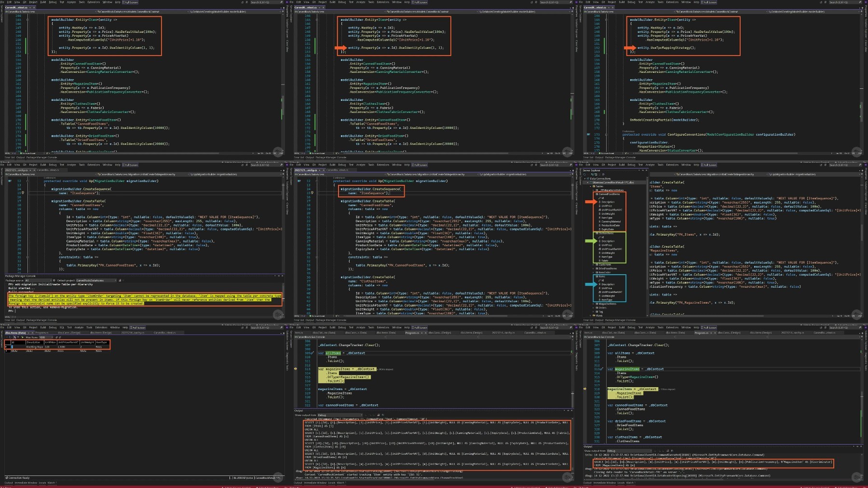
Task: Expand the Orders table in Server Explorer
Action: (x=593, y=307)
